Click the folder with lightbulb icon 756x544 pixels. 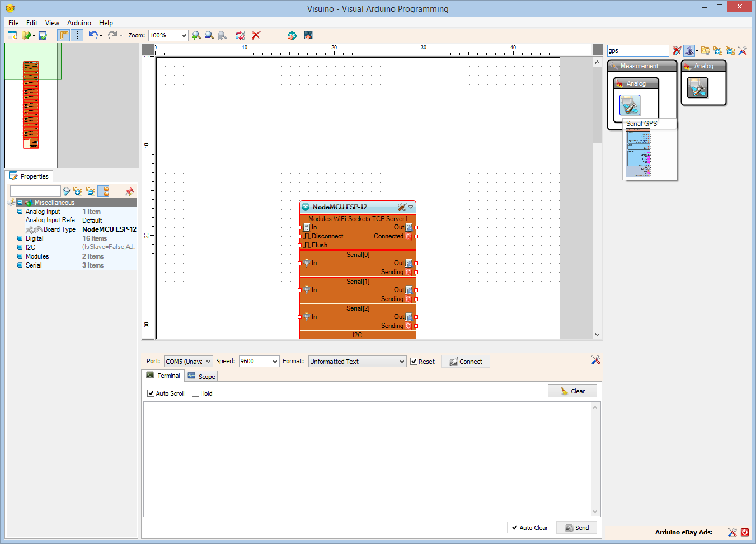pyautogui.click(x=706, y=50)
